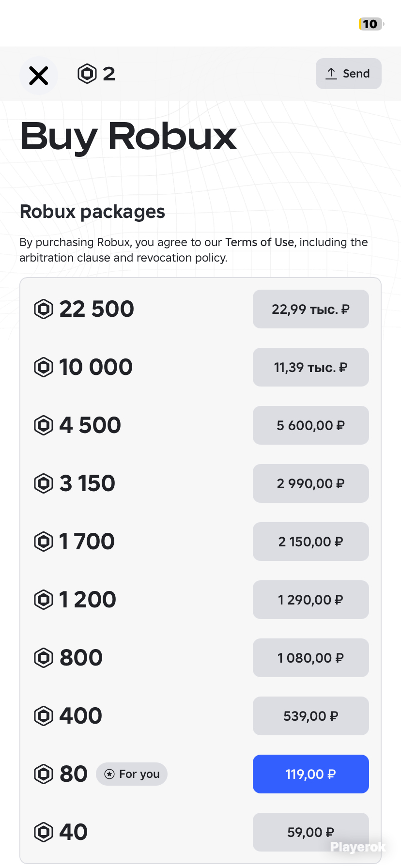
Task: Select the 5 600,00 ₽ price button
Action: click(x=311, y=425)
